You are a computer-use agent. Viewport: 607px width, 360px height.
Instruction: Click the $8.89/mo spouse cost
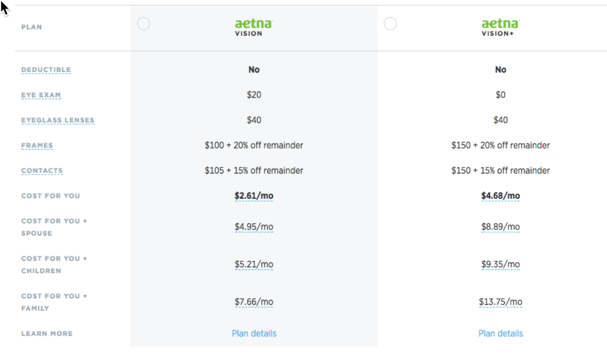[x=501, y=227]
